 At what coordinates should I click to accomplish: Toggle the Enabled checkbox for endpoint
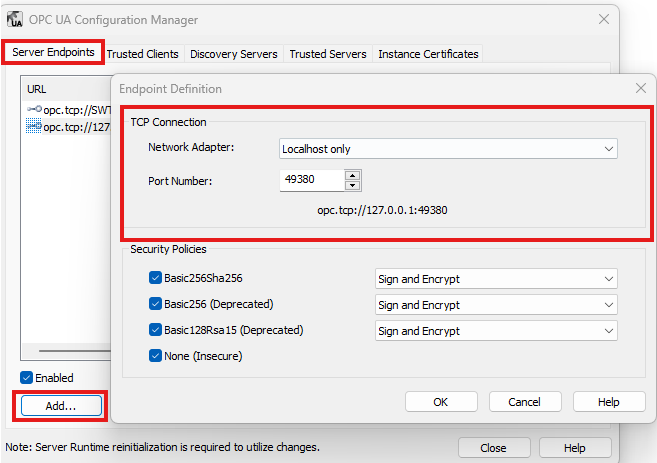(28, 378)
